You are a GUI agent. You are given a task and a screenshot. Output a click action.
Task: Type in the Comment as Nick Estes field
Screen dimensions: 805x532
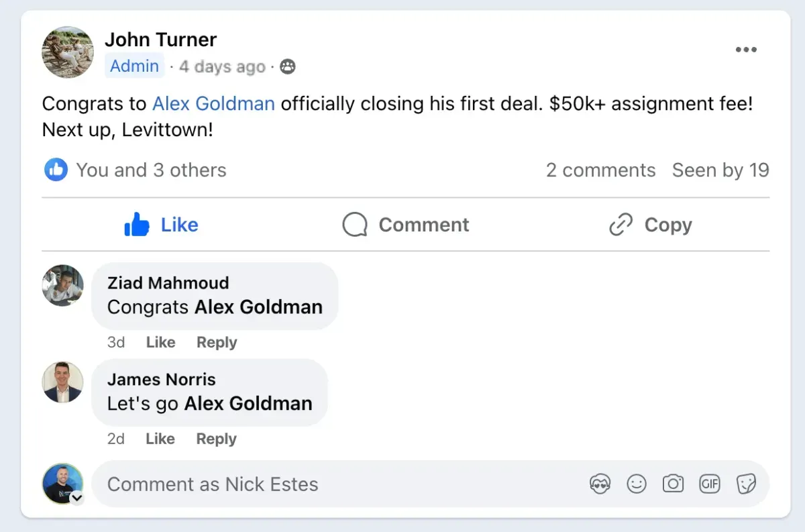pos(335,484)
